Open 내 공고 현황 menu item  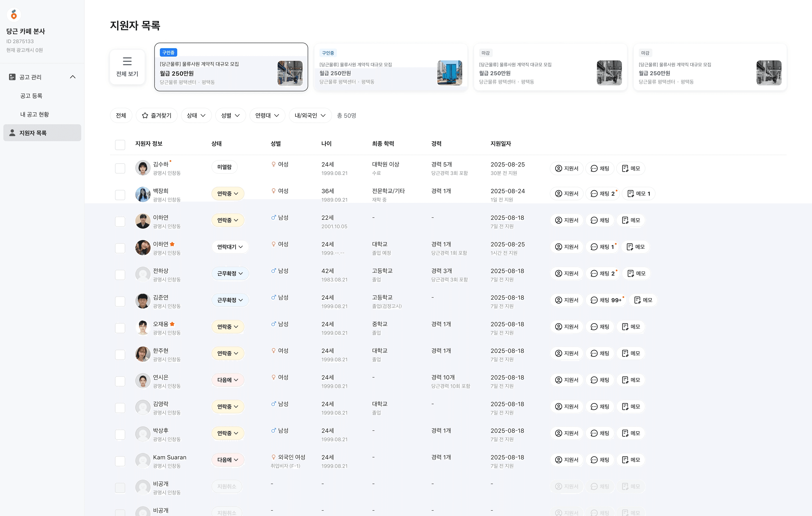pyautogui.click(x=34, y=115)
